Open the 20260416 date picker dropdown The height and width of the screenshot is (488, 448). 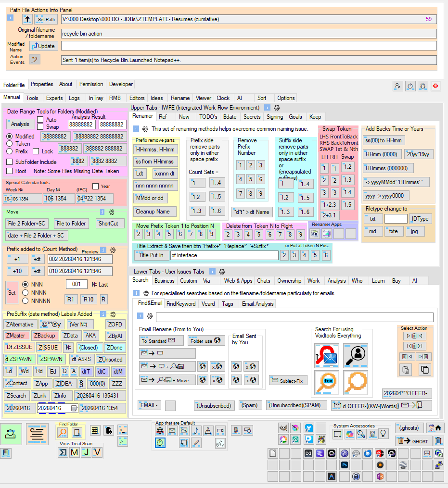pyautogui.click(x=74, y=408)
